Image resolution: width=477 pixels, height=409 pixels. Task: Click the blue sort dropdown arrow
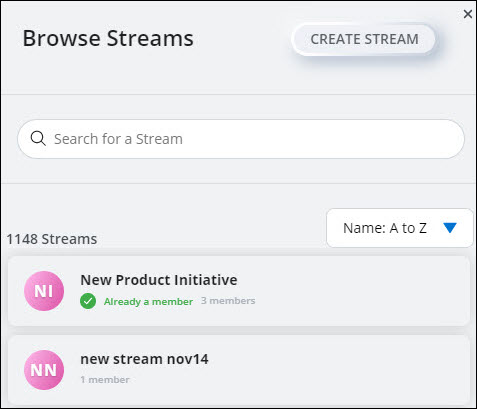450,228
